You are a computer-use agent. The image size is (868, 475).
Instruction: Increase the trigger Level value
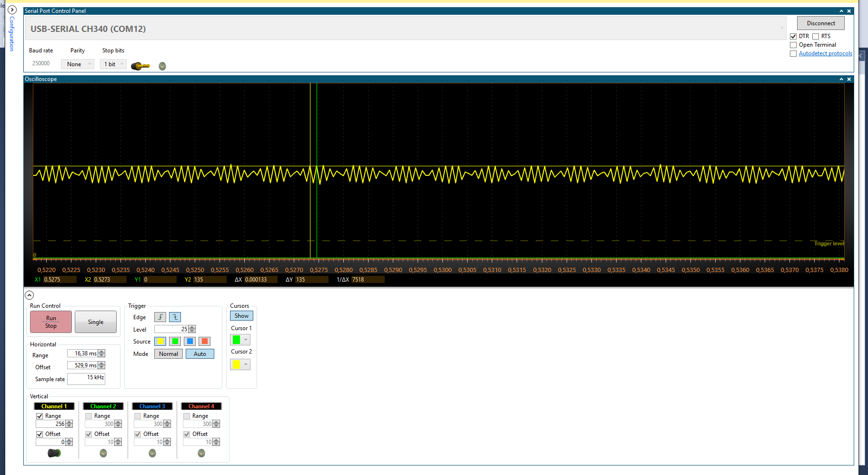pos(192,327)
